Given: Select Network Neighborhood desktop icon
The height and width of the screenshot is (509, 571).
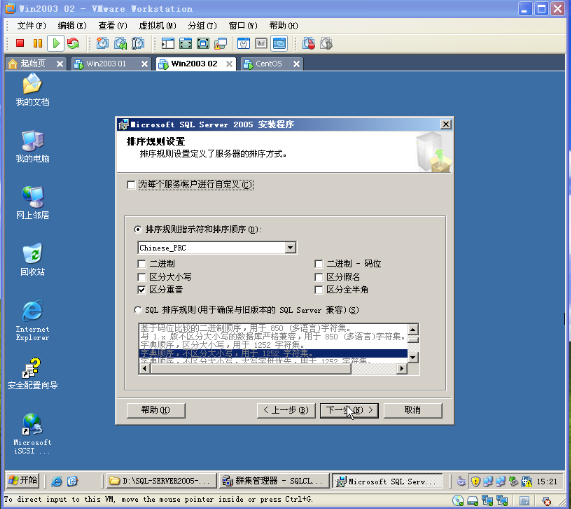Looking at the screenshot, I should pos(32,202).
